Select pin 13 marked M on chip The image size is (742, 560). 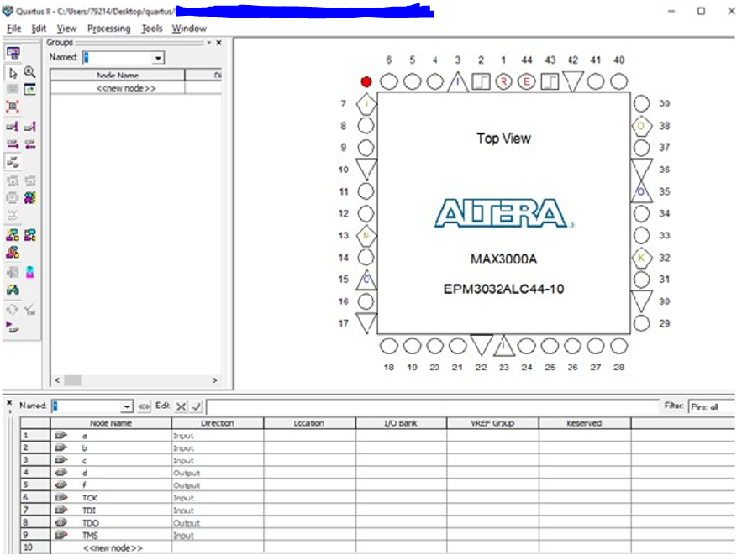click(x=366, y=236)
